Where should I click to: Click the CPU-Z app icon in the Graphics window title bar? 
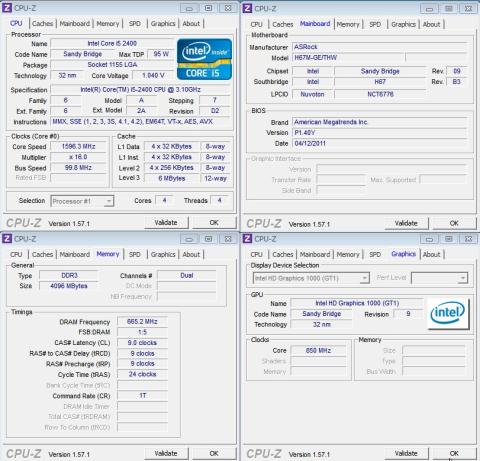point(247,239)
